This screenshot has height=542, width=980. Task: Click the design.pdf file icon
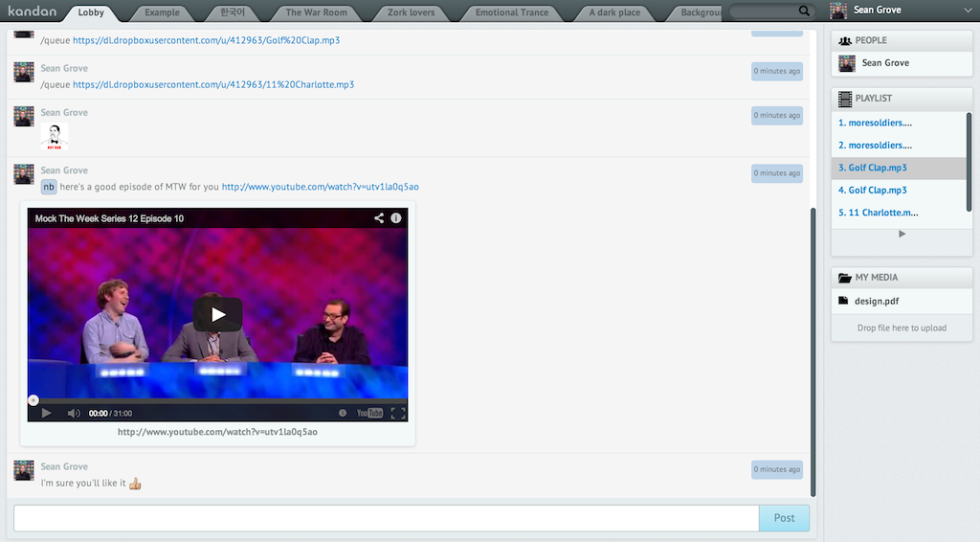[x=843, y=301]
